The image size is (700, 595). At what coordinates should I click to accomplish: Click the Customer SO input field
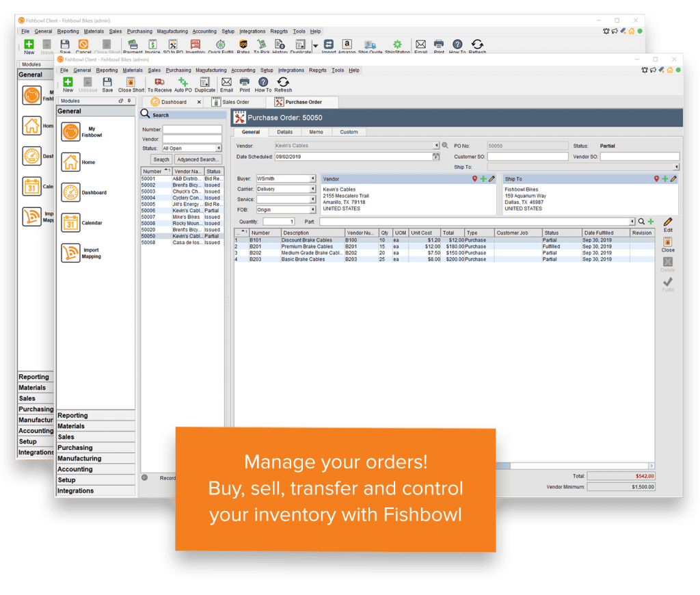click(528, 157)
